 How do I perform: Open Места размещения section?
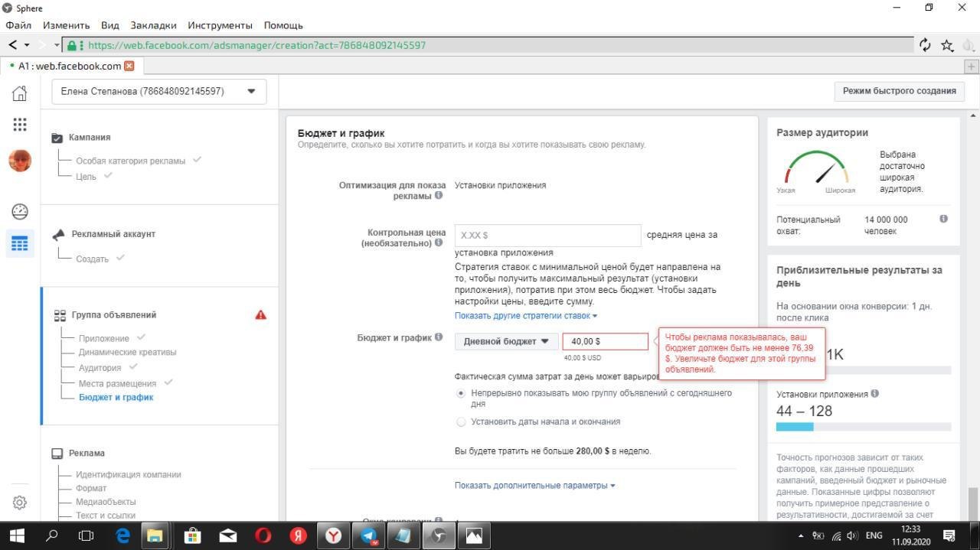coord(117,383)
